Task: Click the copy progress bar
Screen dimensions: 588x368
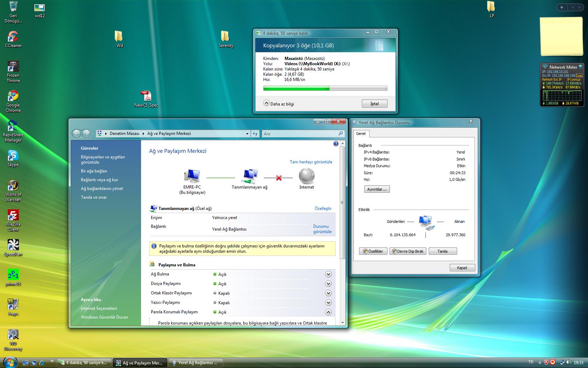Action: 325,89
